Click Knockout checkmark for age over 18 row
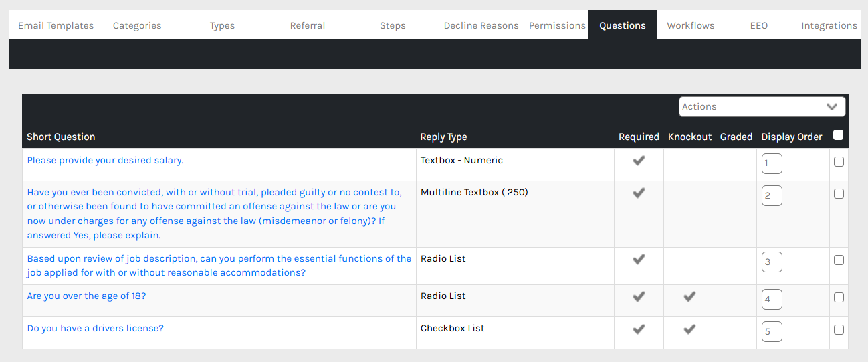Screen dimensions: 868x362 689,297
